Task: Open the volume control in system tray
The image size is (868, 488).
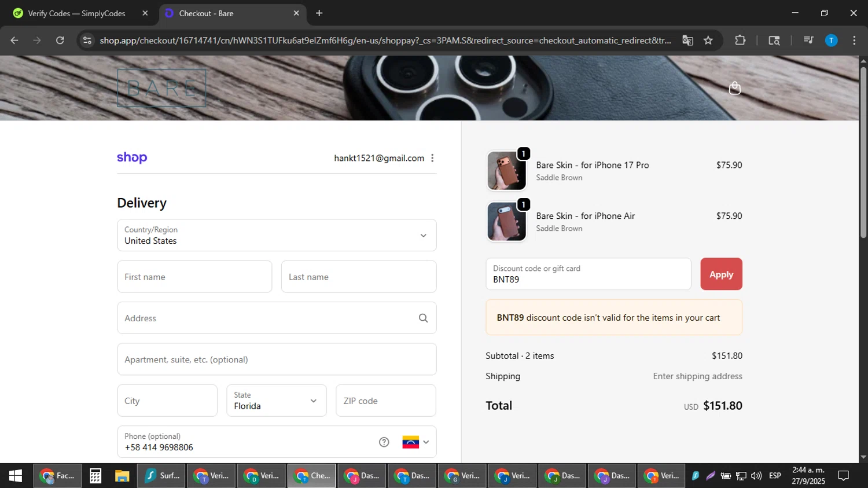Action: (756, 476)
